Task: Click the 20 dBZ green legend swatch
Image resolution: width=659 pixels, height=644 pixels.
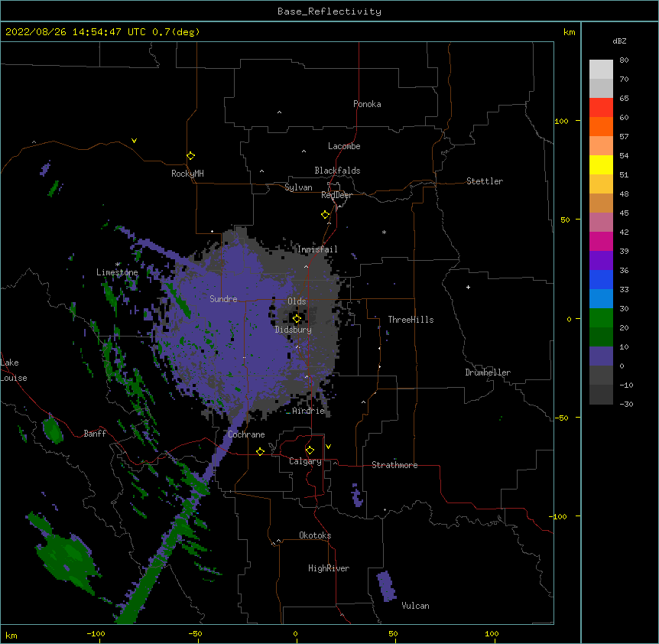Action: [x=601, y=337]
